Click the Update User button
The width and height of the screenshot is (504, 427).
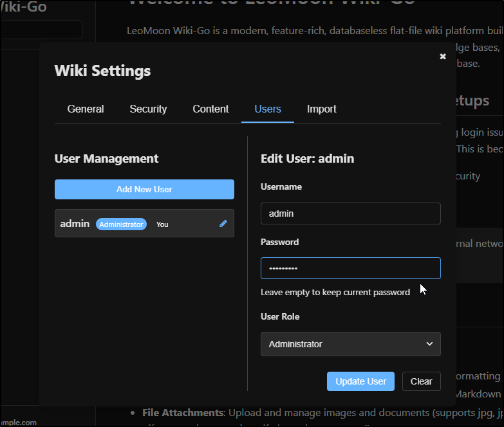pos(360,381)
